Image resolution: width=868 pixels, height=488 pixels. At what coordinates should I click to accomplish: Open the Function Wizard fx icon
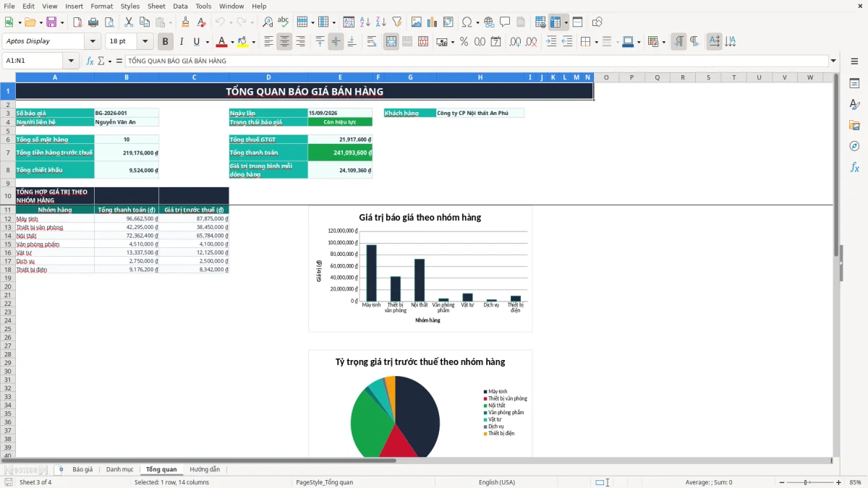coord(90,61)
